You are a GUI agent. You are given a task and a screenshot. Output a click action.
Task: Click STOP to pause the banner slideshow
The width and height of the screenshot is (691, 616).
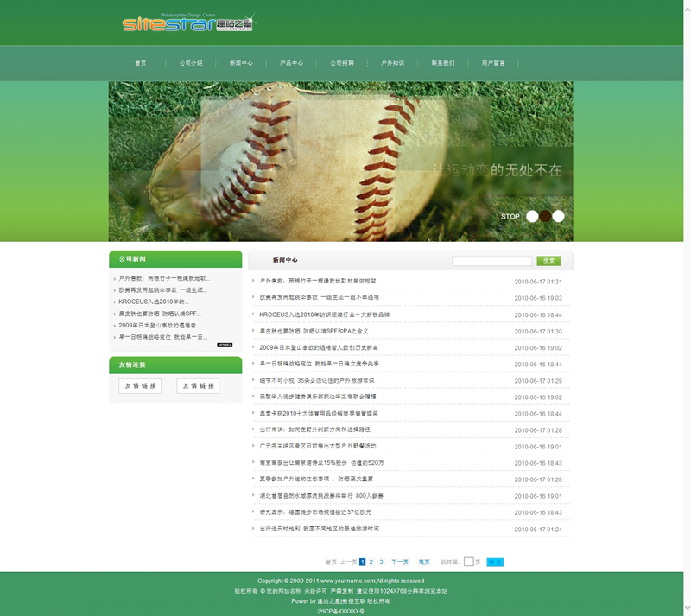click(510, 217)
